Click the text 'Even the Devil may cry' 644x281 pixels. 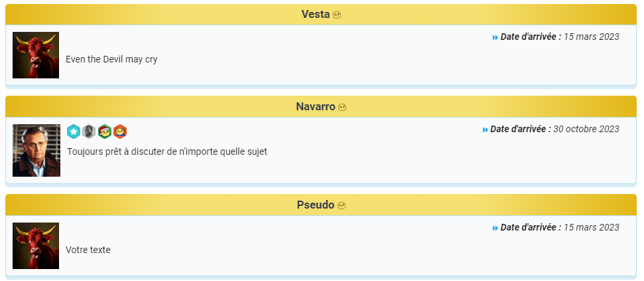coord(111,59)
